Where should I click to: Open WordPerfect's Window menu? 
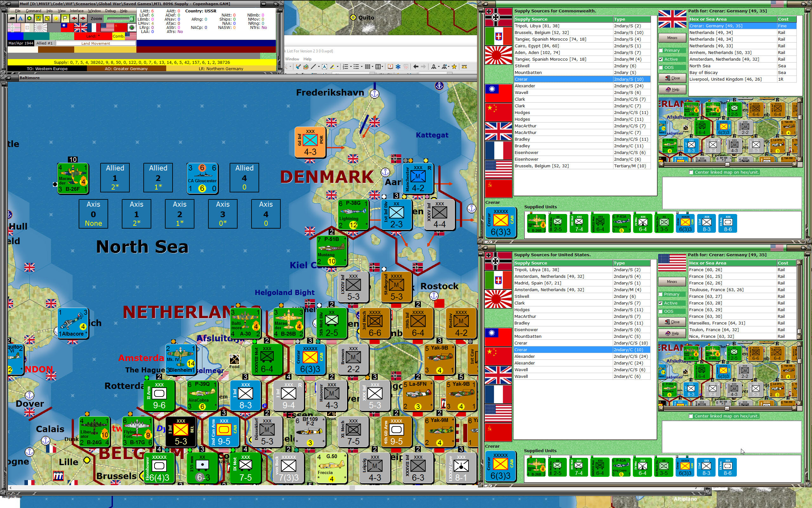(x=292, y=59)
